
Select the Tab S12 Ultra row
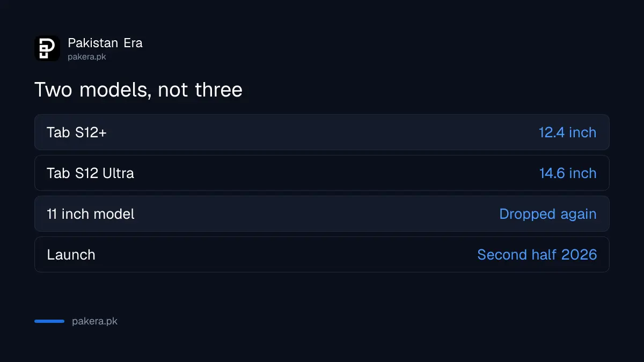[x=322, y=173]
